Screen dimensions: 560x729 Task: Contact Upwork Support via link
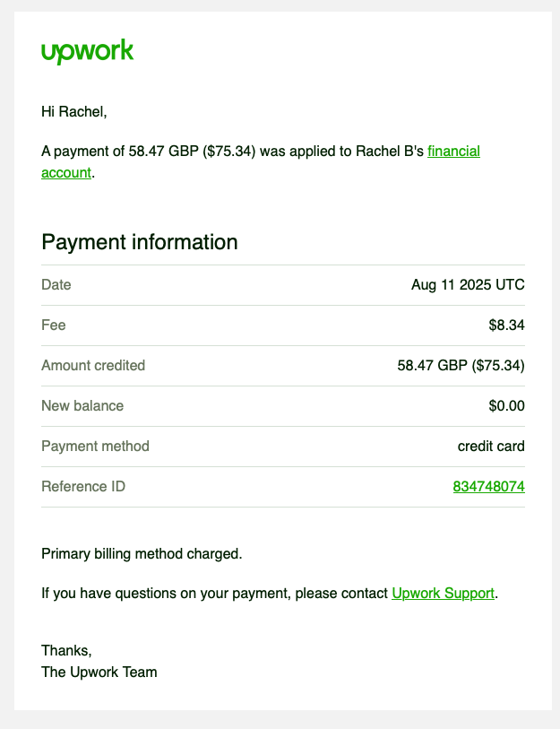tap(443, 594)
